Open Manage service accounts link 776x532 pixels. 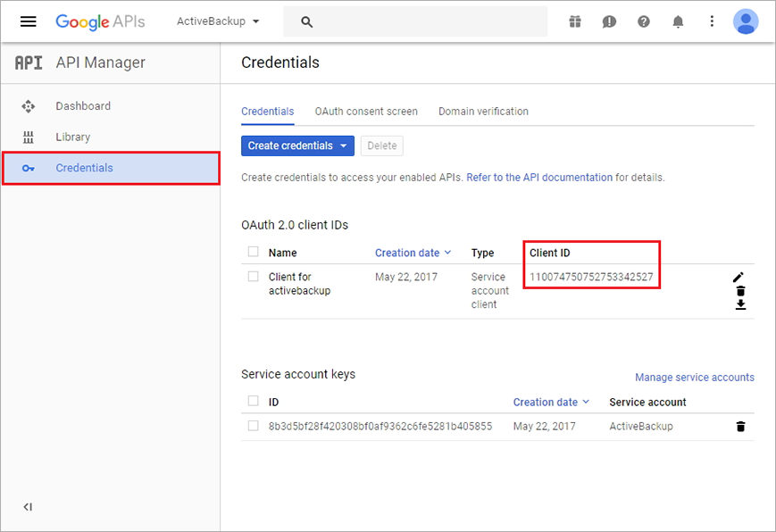click(695, 378)
